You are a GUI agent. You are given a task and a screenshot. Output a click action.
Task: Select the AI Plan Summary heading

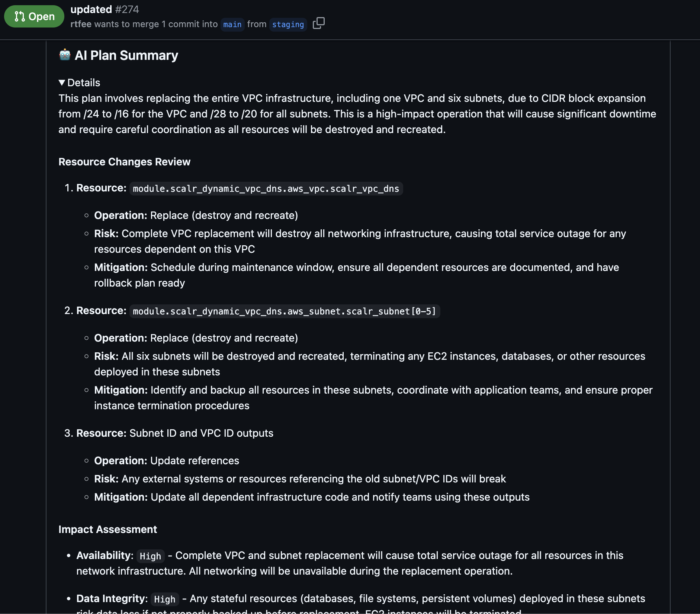point(126,55)
